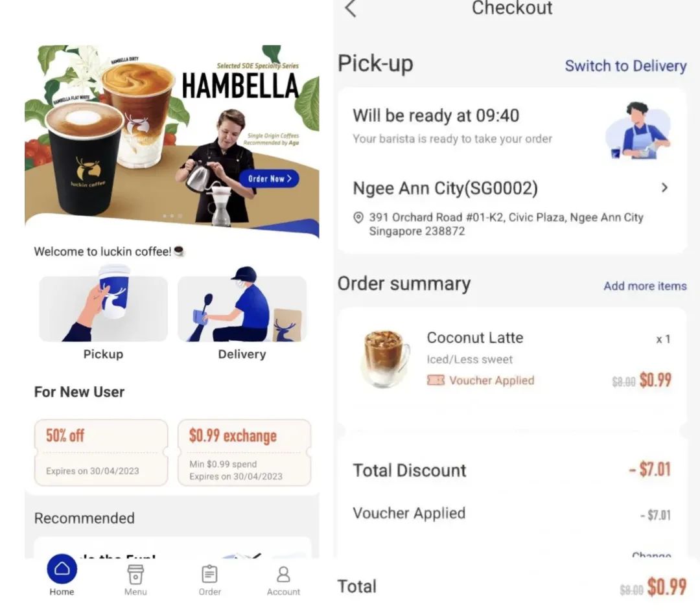
Task: Tap the barista illustration icon
Action: [x=638, y=130]
